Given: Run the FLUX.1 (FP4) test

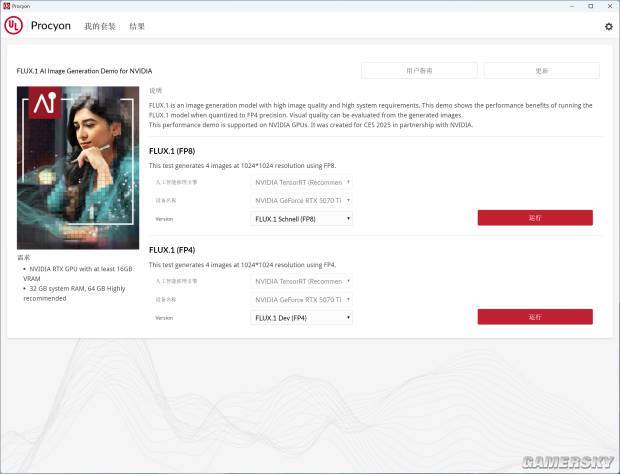Looking at the screenshot, I should point(535,317).
